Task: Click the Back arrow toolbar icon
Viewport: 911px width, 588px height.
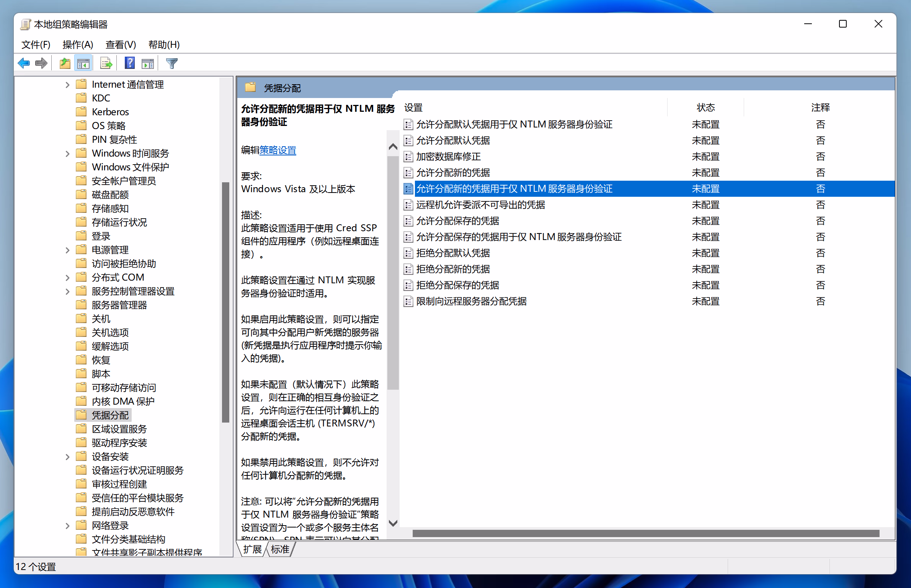Action: point(24,63)
